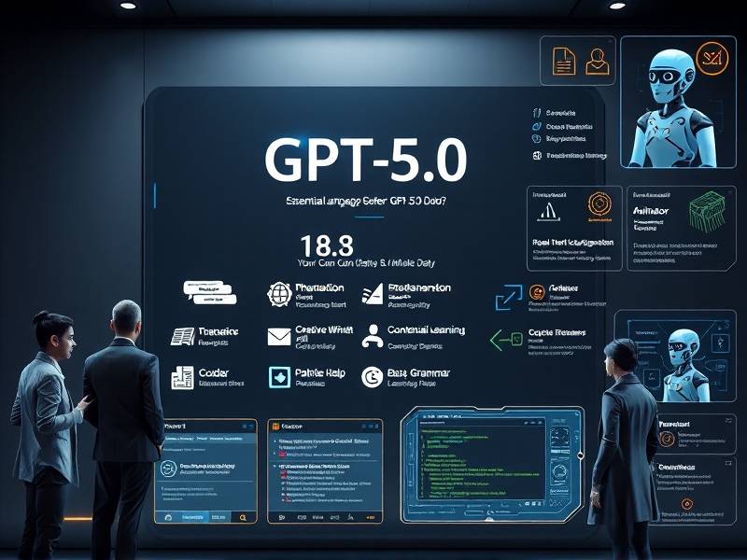
Task: Click the small orange circle in bottom-right card
Action: pyautogui.click(x=686, y=504)
